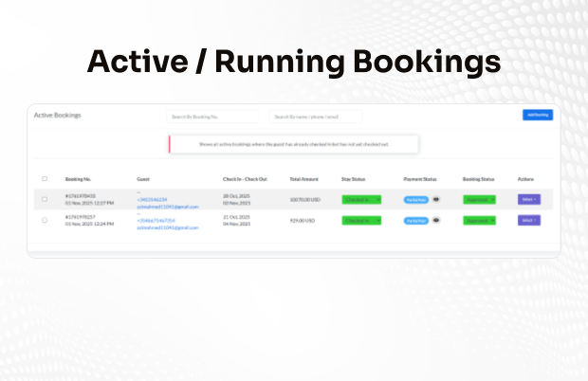Viewport: 588px width, 381px height.
Task: Click Partial Paid badge in 10070.00 USD row
Action: pos(416,200)
